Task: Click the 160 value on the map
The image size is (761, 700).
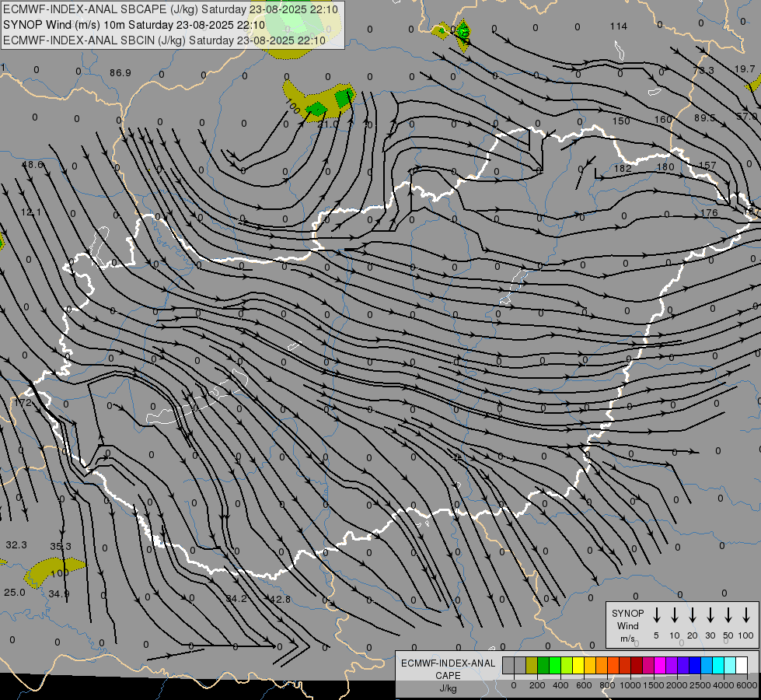Action: [663, 120]
